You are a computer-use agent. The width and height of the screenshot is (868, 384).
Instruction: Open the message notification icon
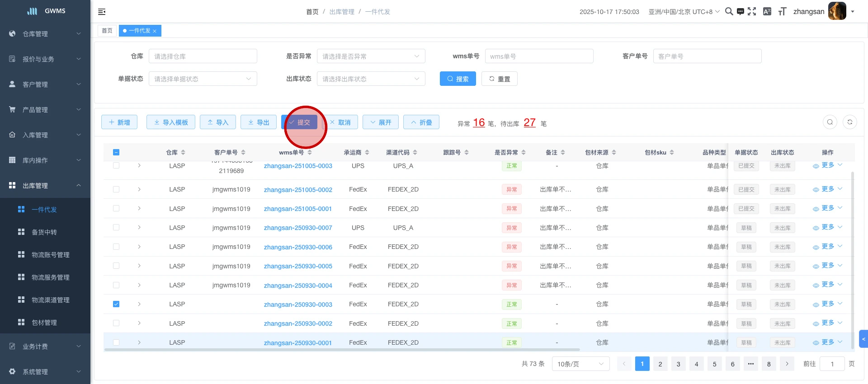pyautogui.click(x=741, y=12)
